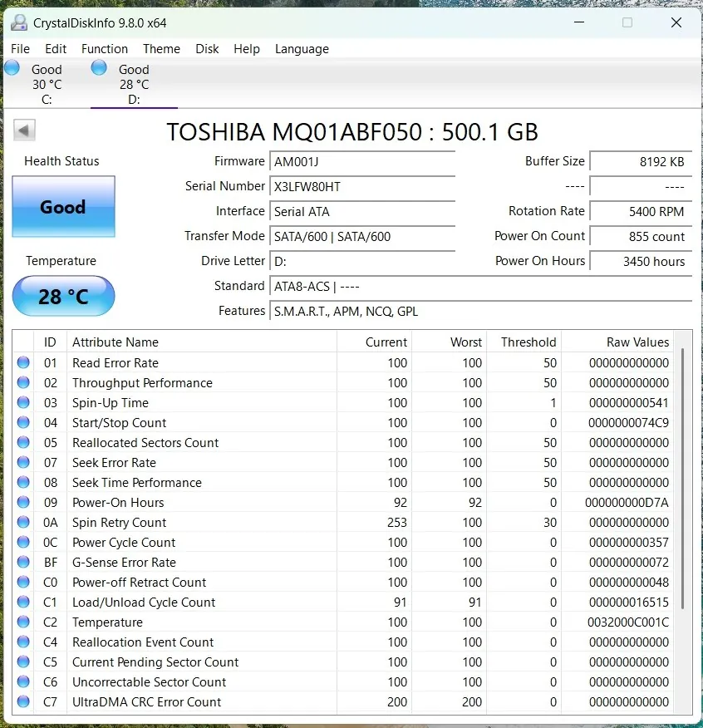The image size is (703, 728).
Task: Click the 28 °C temperature button
Action: pos(63,296)
